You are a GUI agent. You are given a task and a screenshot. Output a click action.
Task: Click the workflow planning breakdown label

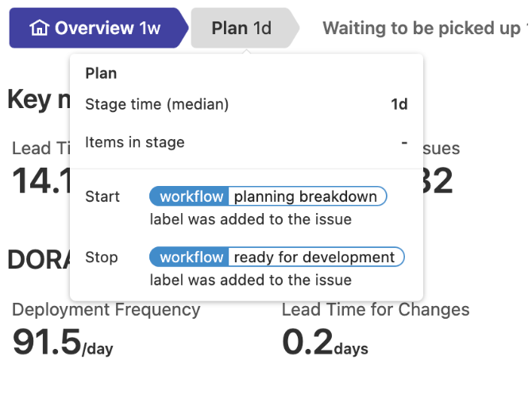(268, 196)
